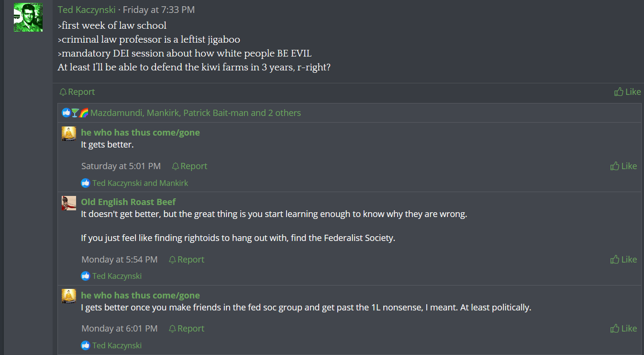This screenshot has height=355, width=644.
Task: Click the Monday at 5:54 PM timestamp
Action: pos(119,259)
